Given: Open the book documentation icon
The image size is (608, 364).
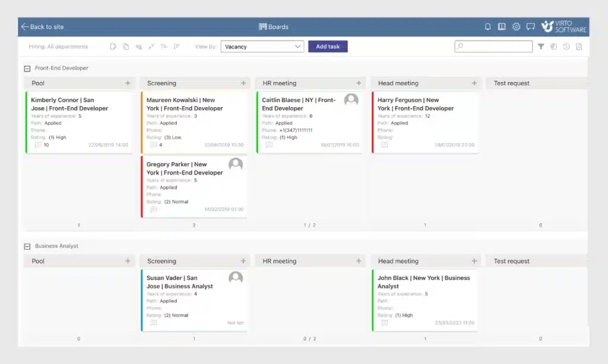Looking at the screenshot, I should click(502, 27).
